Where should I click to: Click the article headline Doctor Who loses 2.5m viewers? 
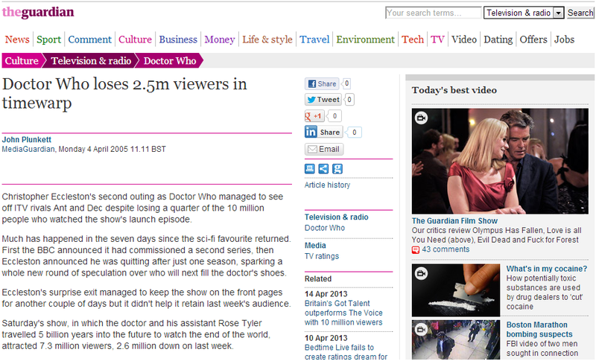coord(124,93)
